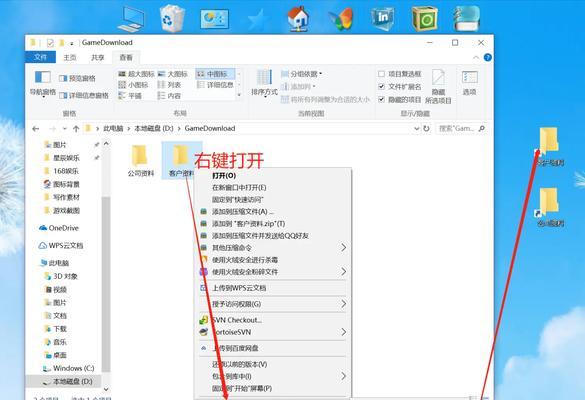Viewport: 585px width, 400px height.
Task: Click the sort by icon
Action: pyautogui.click(x=264, y=78)
